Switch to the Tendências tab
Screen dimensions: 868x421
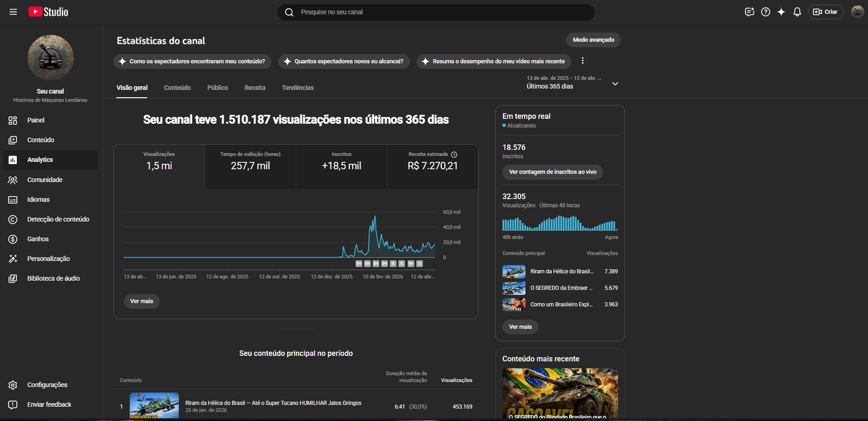coord(297,88)
